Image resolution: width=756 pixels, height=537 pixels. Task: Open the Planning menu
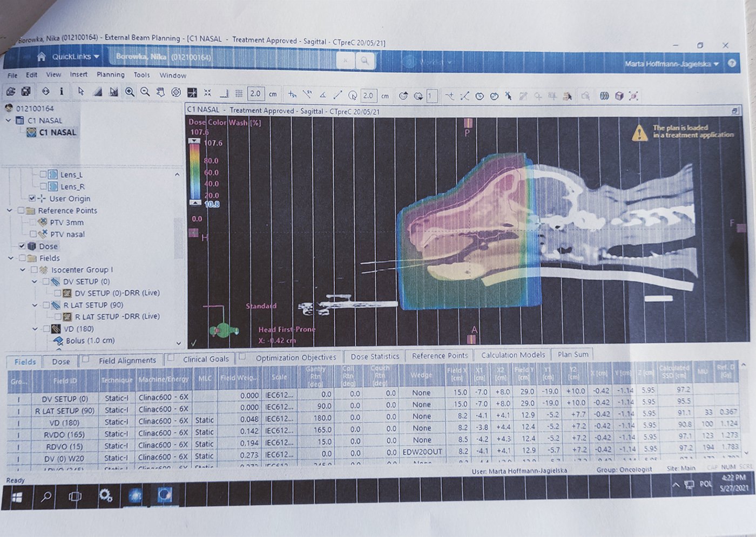(x=111, y=74)
